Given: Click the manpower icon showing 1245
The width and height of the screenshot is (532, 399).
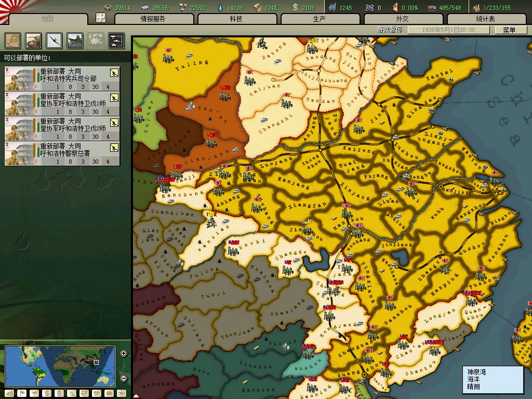Looking at the screenshot, I should [x=332, y=7].
